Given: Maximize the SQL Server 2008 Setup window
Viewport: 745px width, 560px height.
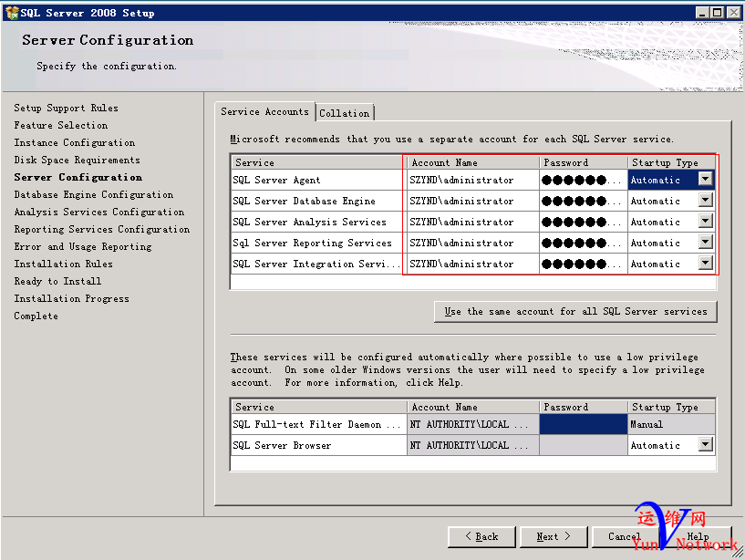Looking at the screenshot, I should coord(717,13).
